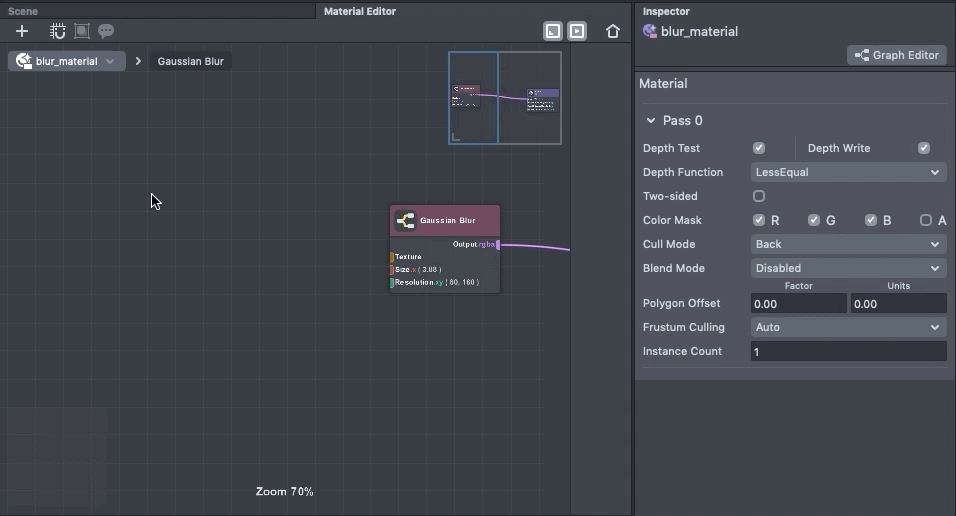Viewport: 956px width, 516px height.
Task: Collapse the Pass 0 section
Action: pyautogui.click(x=651, y=120)
